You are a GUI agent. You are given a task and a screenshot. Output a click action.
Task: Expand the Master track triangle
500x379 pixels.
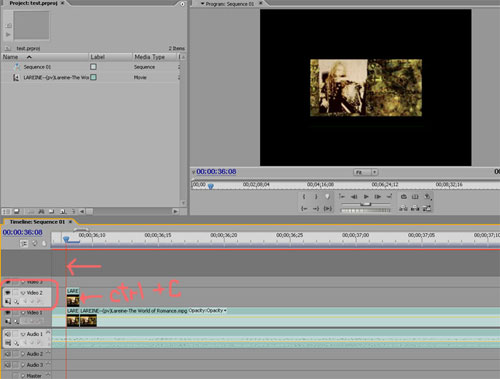pos(23,376)
